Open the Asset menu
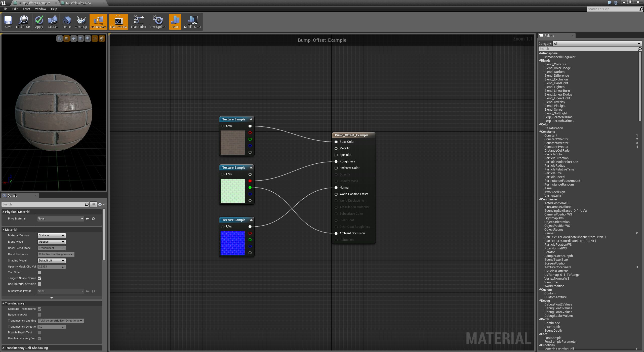Viewport: 644px width, 352px height. tap(26, 9)
